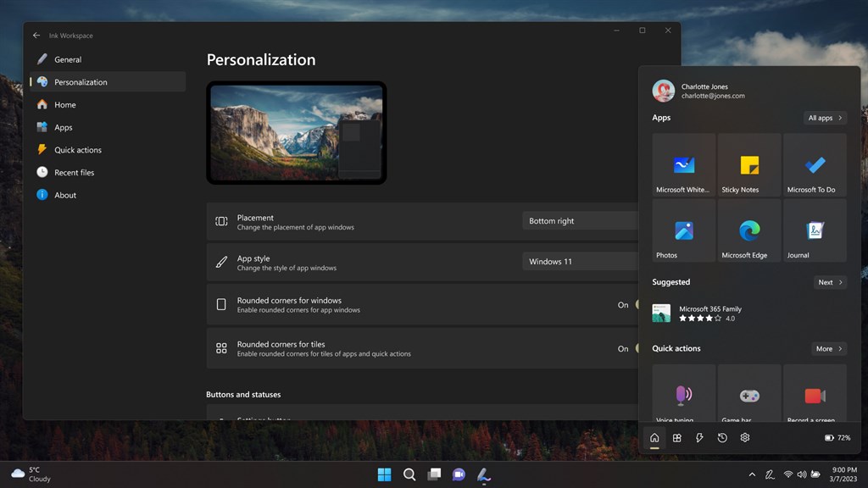This screenshot has height=488, width=868.
Task: Check the 72% battery indicator
Action: click(x=837, y=438)
